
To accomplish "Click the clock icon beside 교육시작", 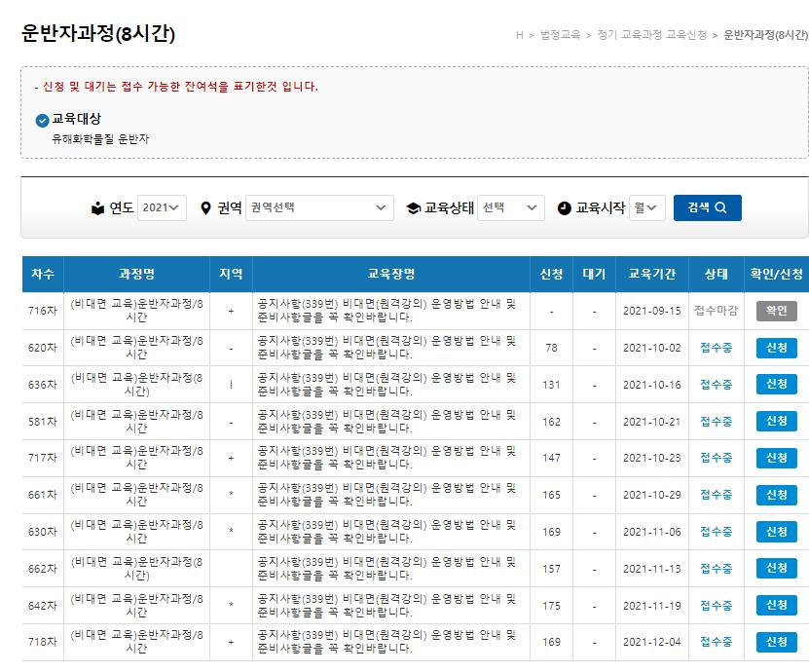I will coord(565,208).
